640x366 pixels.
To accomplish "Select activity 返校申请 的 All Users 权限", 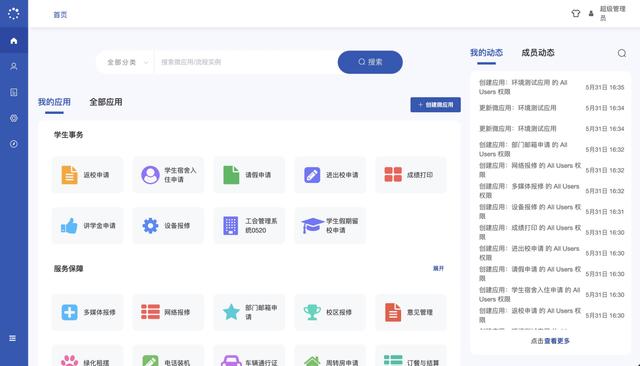I will [551, 315].
